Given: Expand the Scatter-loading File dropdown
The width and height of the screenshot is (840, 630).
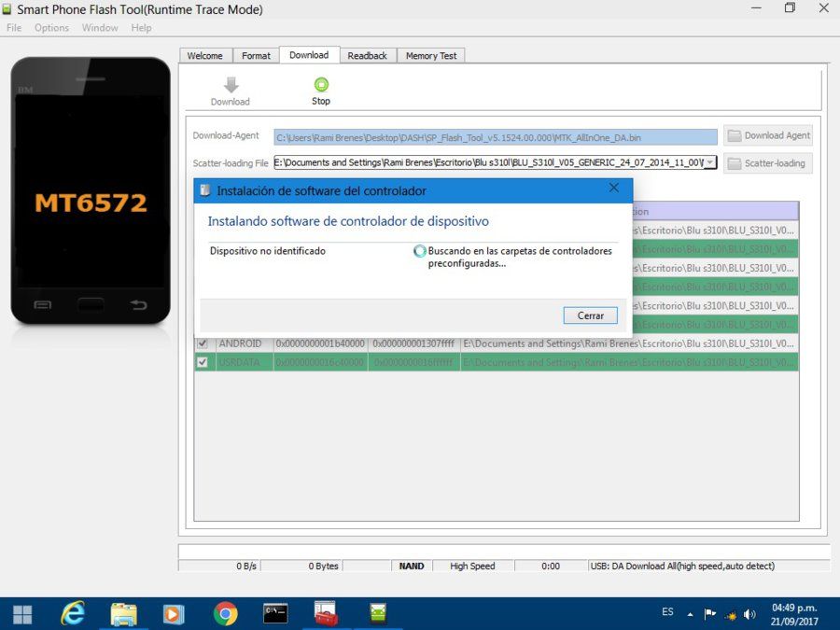Looking at the screenshot, I should 710,162.
